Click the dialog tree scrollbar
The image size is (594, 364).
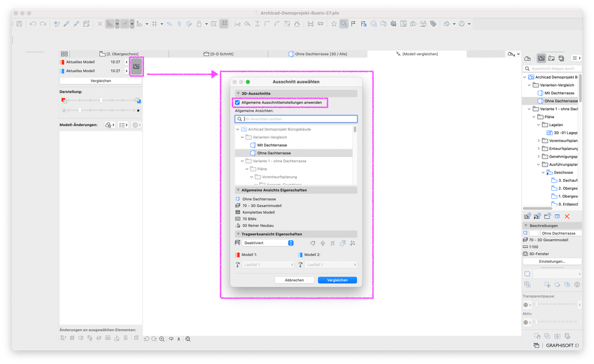(355, 130)
